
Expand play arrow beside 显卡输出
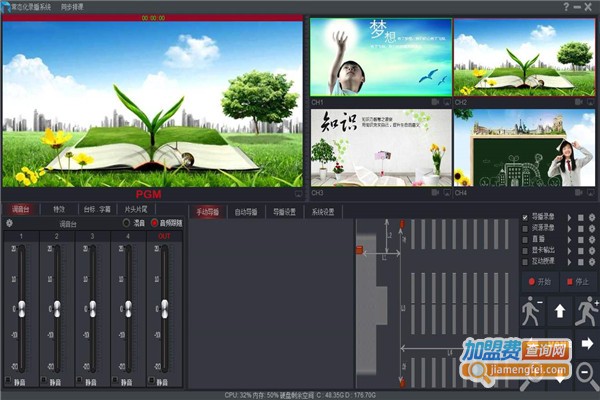(x=570, y=250)
